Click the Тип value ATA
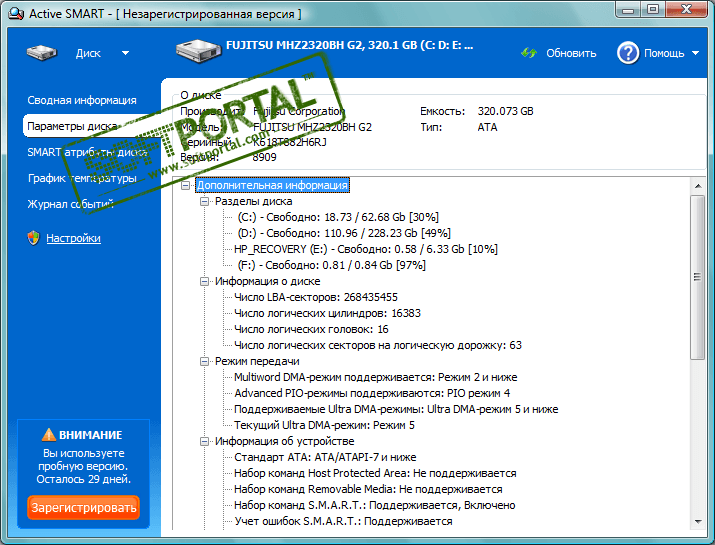The height and width of the screenshot is (545, 715). (487, 127)
